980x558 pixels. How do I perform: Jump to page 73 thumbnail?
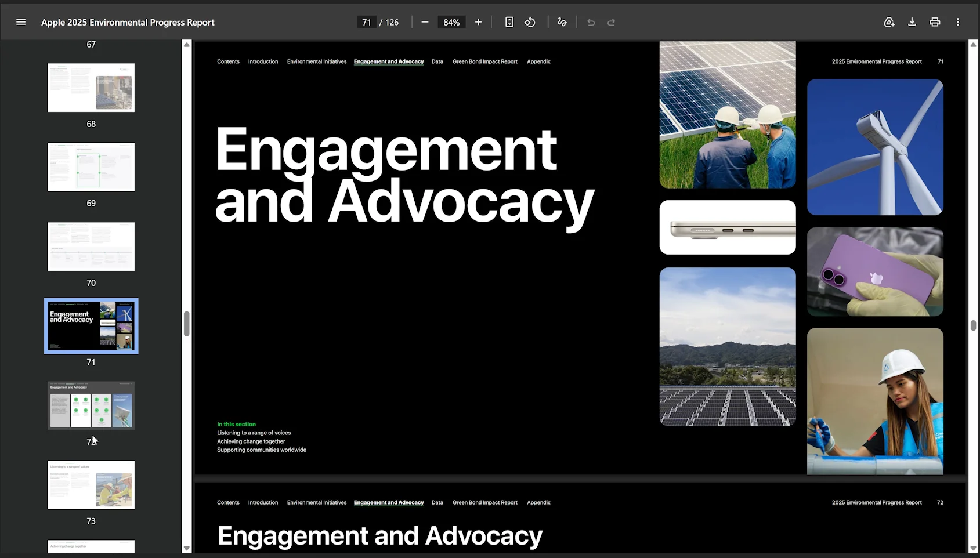(x=91, y=485)
